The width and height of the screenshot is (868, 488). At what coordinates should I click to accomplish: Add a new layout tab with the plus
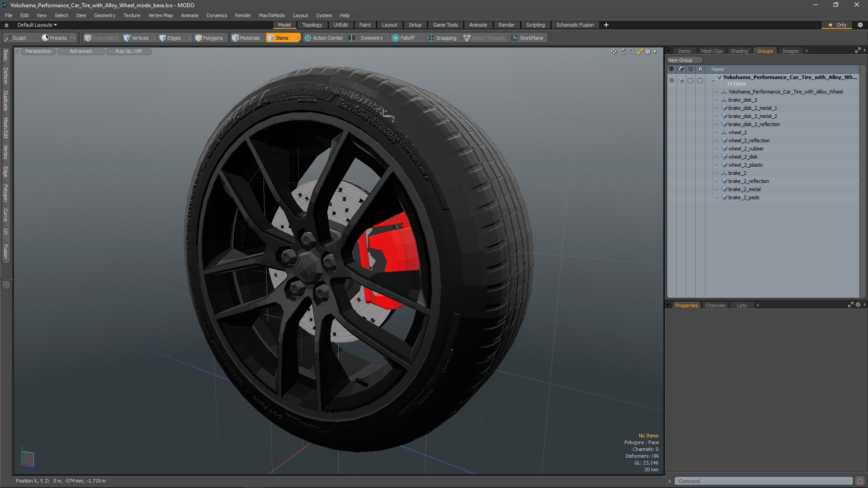[606, 25]
